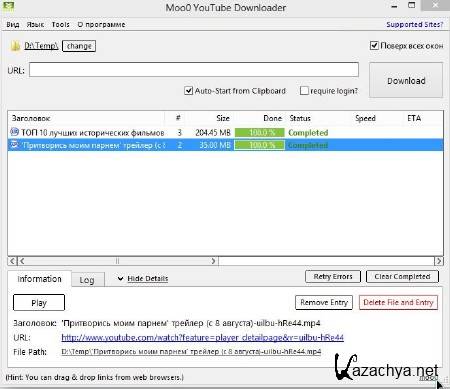
Task: Click the left arrow of the horizontal scrollbar
Action: (x=12, y=261)
